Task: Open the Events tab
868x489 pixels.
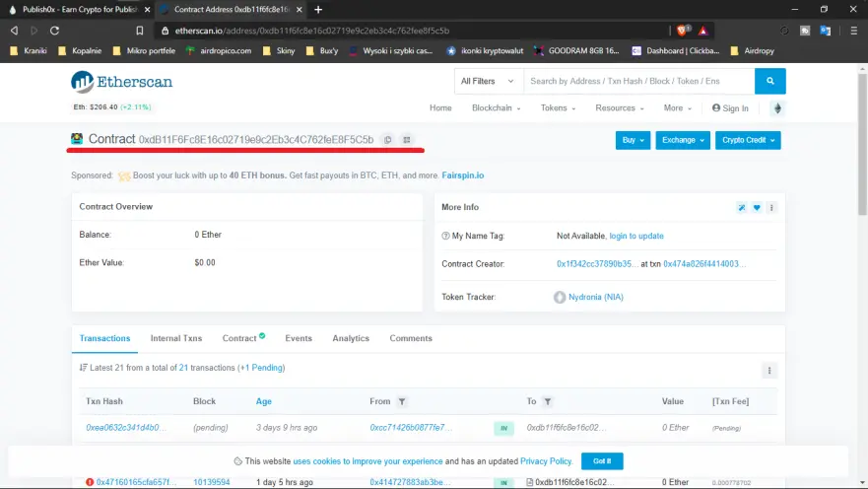Action: pos(299,338)
